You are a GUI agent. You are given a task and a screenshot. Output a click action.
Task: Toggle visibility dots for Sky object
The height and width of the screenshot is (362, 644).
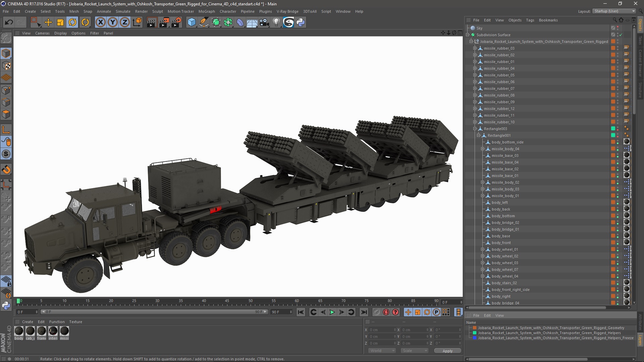(618, 28)
